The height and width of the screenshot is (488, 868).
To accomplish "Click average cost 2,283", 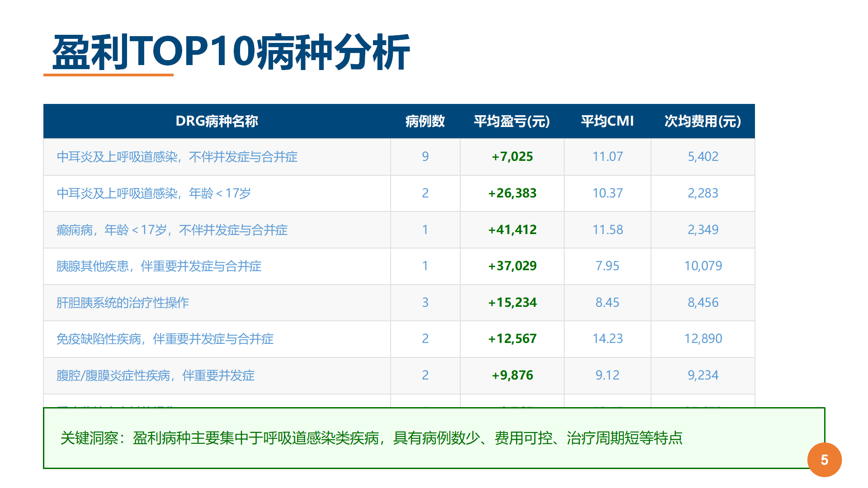I will (x=703, y=193).
